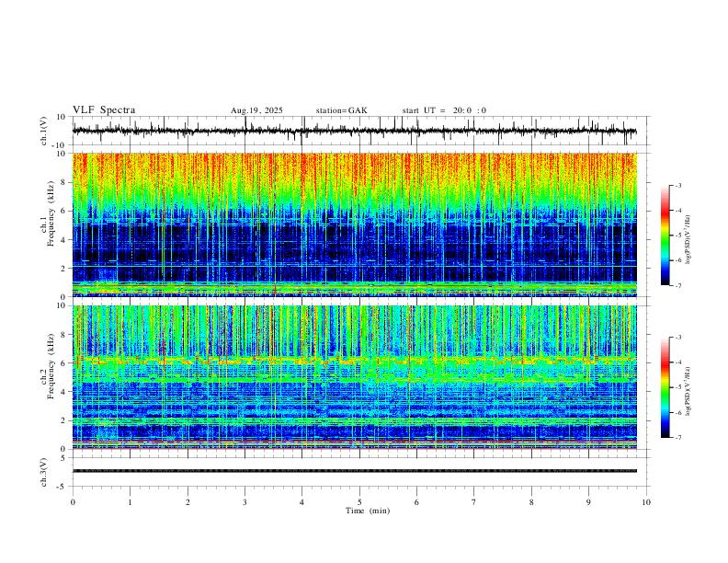Click the lower PSD color scale bar
This screenshot has height=563, width=728.
point(665,387)
